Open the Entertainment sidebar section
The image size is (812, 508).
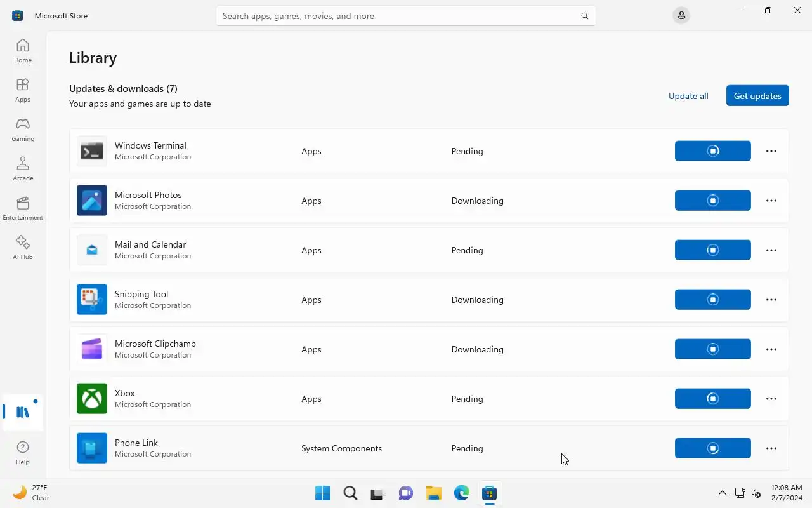click(23, 208)
